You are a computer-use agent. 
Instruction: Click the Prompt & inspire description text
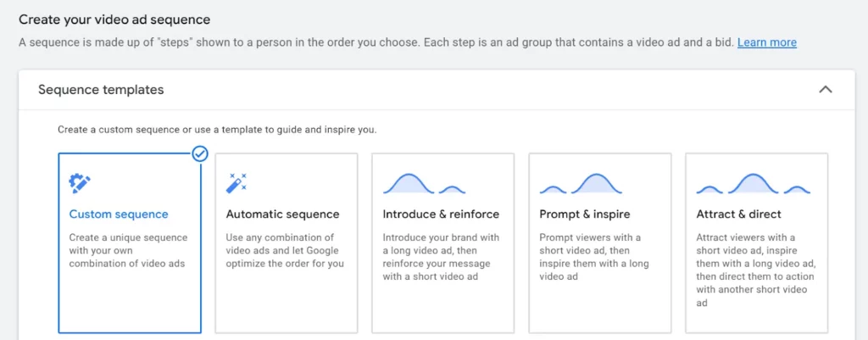pyautogui.click(x=594, y=257)
